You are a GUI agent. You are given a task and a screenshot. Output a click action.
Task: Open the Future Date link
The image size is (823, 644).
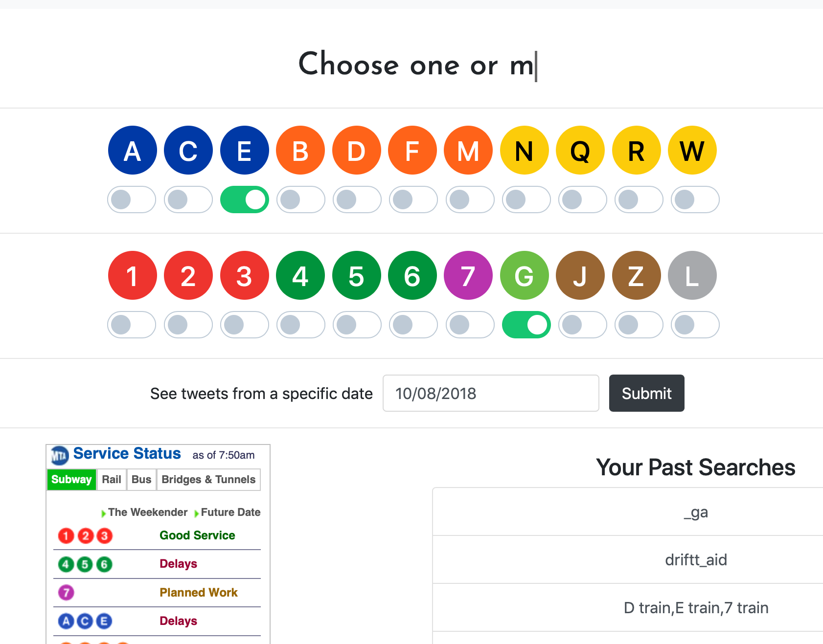coord(230,512)
